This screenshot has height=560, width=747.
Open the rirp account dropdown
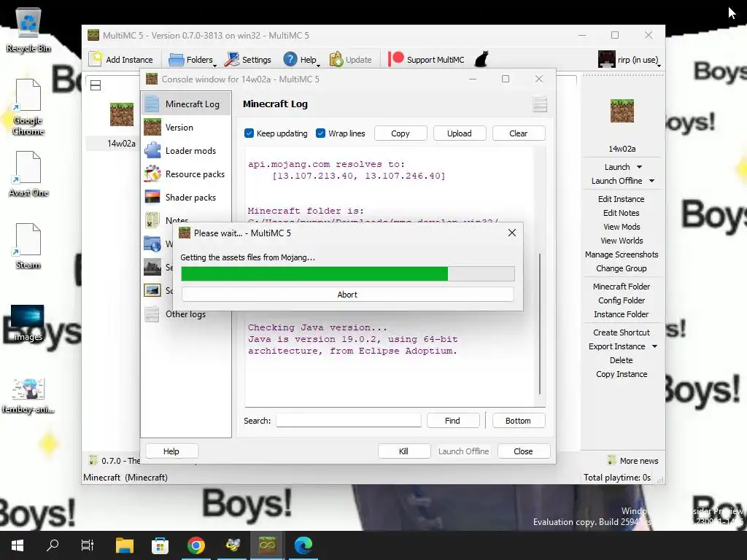tap(629, 60)
